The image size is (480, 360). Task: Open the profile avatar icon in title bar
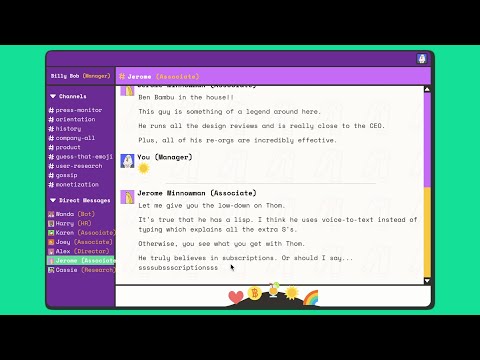tap(422, 59)
